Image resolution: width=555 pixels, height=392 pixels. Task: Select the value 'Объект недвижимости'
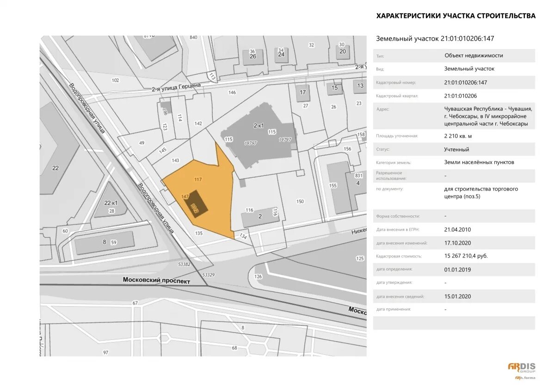[474, 55]
